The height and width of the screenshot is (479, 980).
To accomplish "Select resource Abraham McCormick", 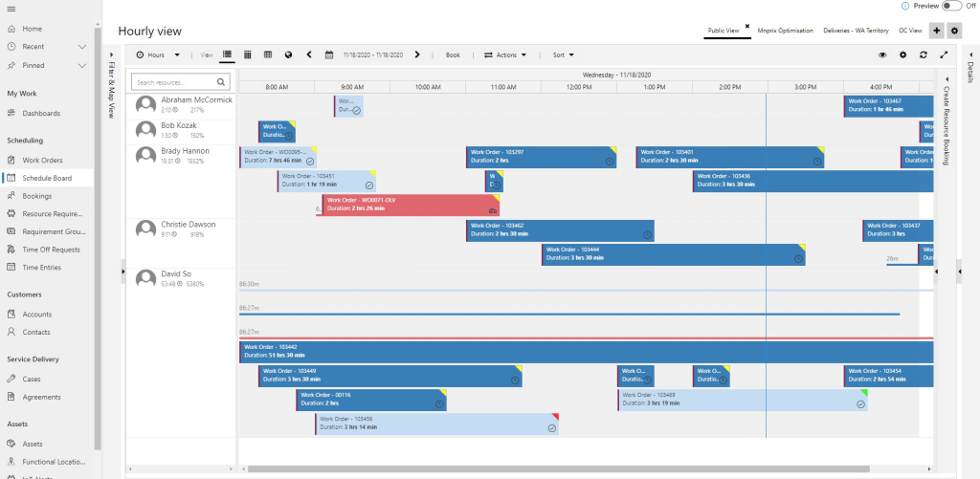I will (182, 106).
